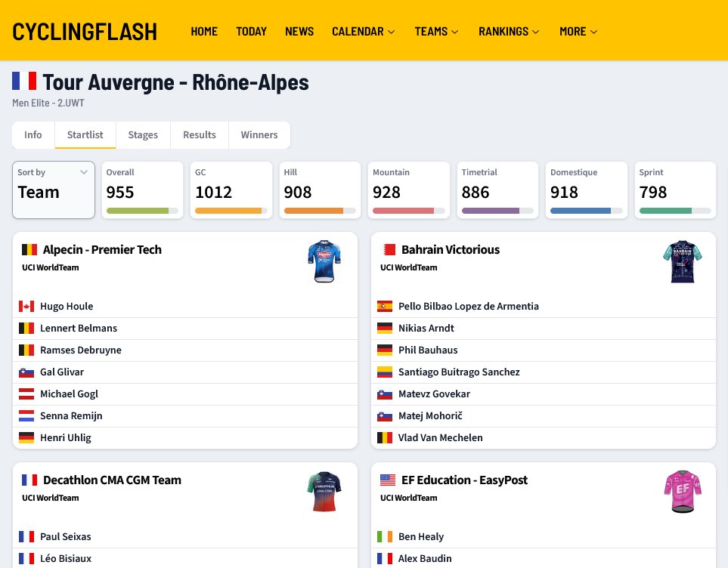Click the French flag next to Paul Seixas
728x568 pixels.
(x=26, y=536)
